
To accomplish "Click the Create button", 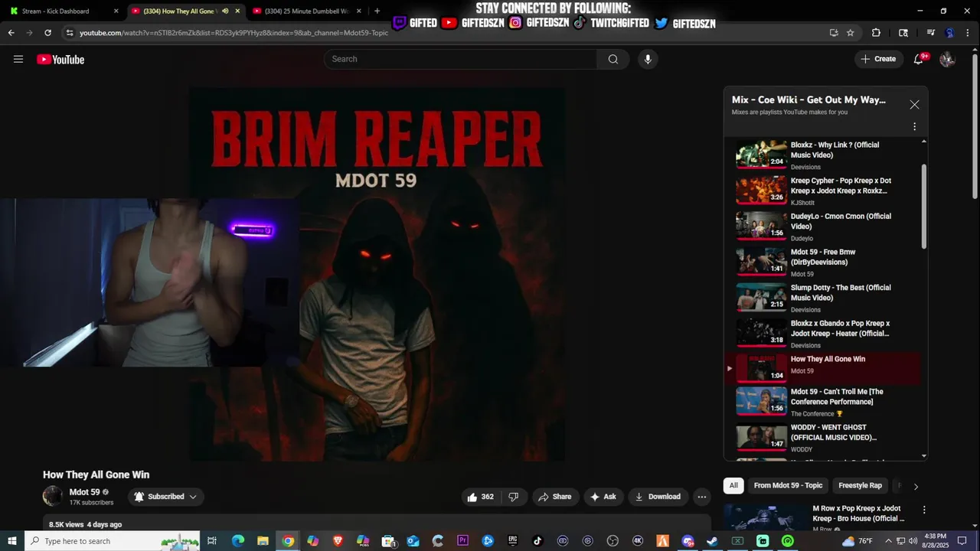I will click(x=878, y=59).
